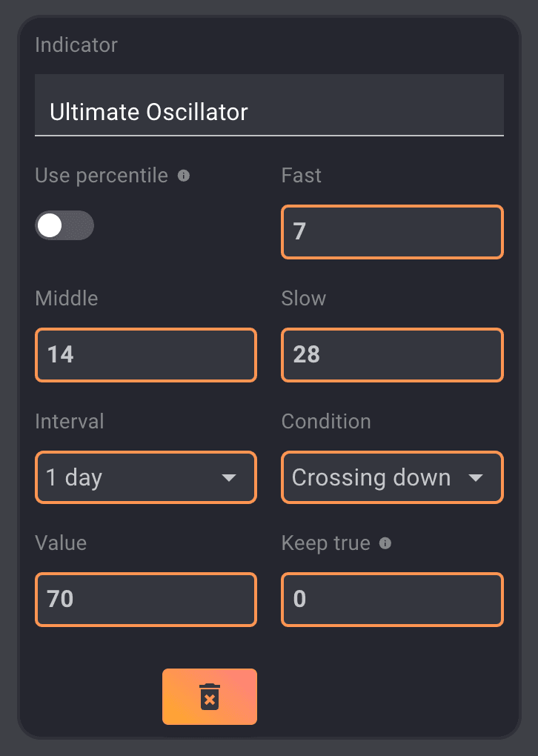538x756 pixels.
Task: Toggle the Use percentile switch
Action: 64,226
